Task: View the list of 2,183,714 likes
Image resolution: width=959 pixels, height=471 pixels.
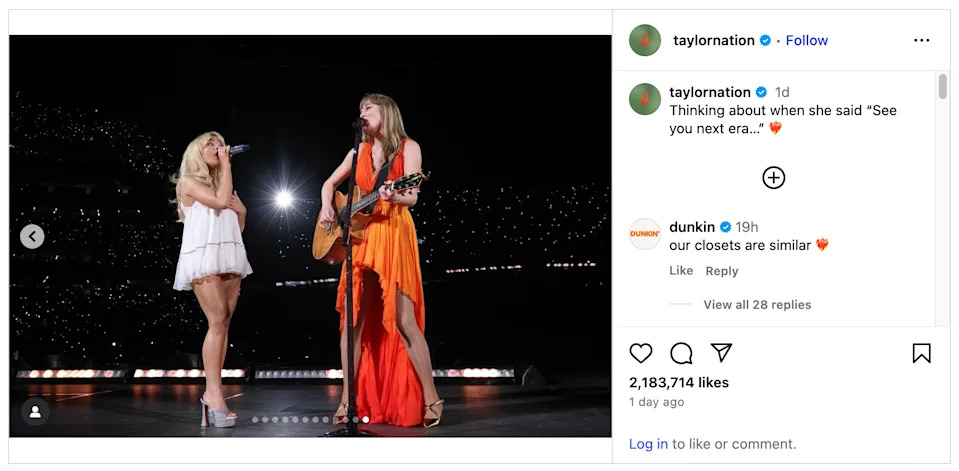Action: (x=678, y=383)
